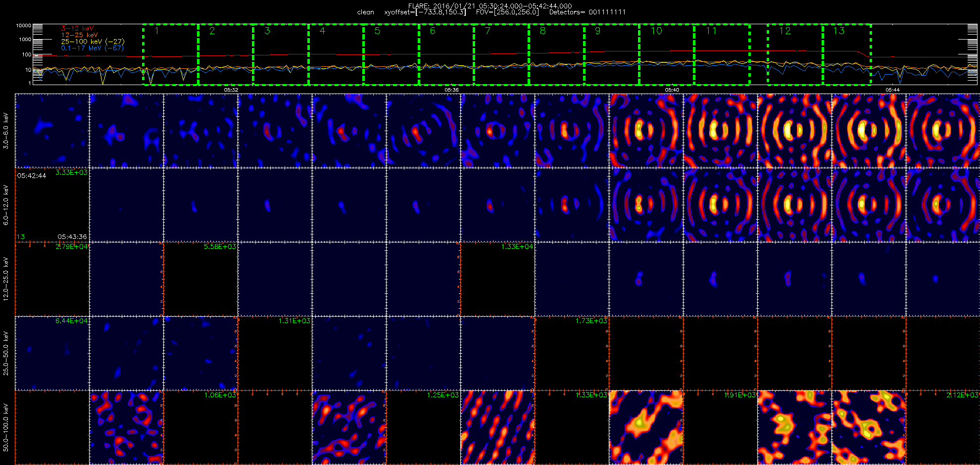
Task: Select time interval 2 marker in light curve
Action: click(x=212, y=31)
